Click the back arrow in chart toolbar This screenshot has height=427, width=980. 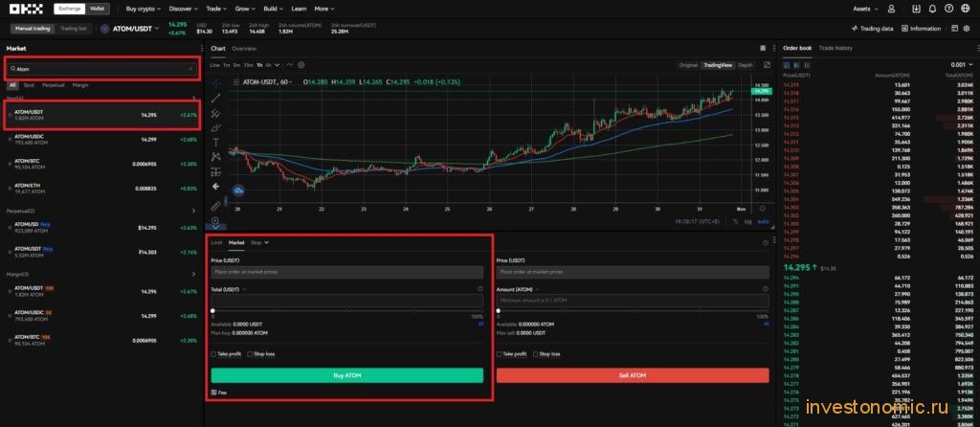click(215, 187)
